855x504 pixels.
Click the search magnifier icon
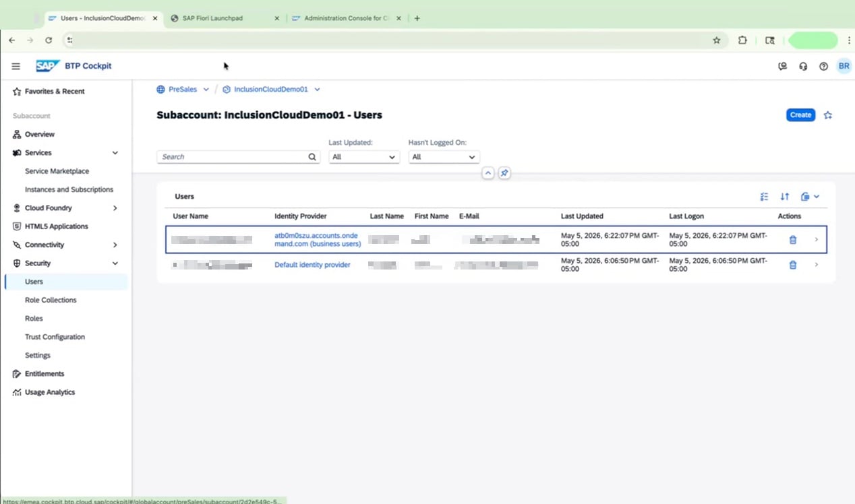coord(312,157)
